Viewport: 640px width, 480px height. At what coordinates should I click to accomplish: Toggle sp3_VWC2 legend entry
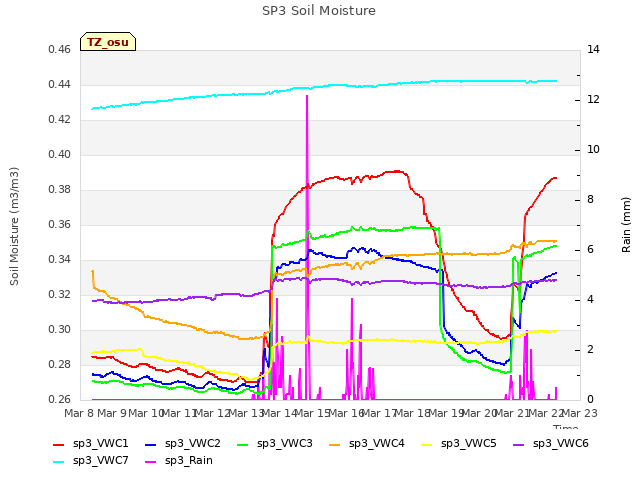183,444
